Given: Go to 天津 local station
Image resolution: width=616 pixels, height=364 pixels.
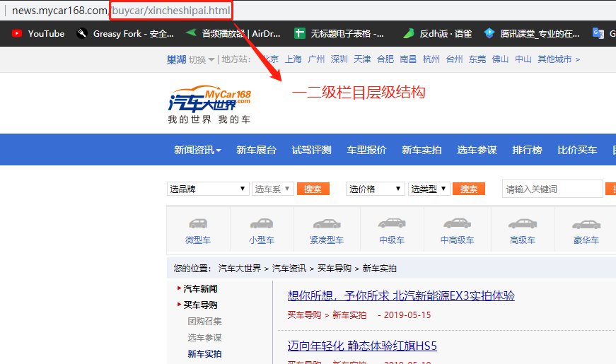Looking at the screenshot, I should 362,59.
